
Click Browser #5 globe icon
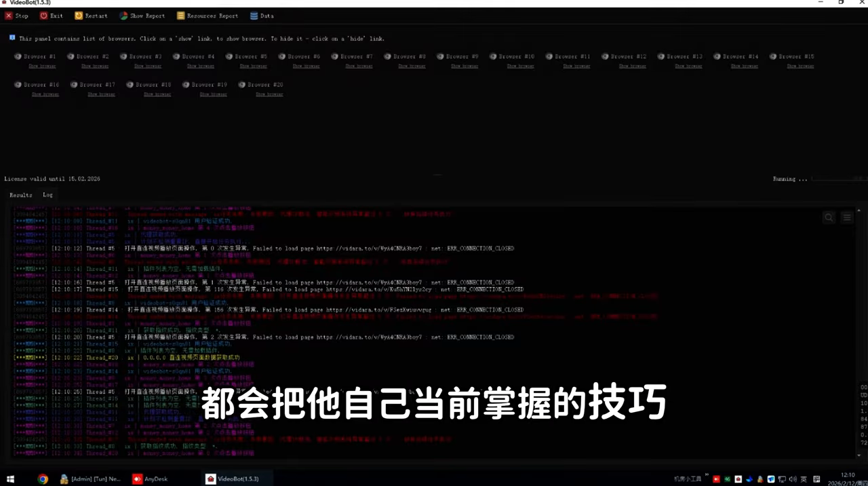[229, 56]
